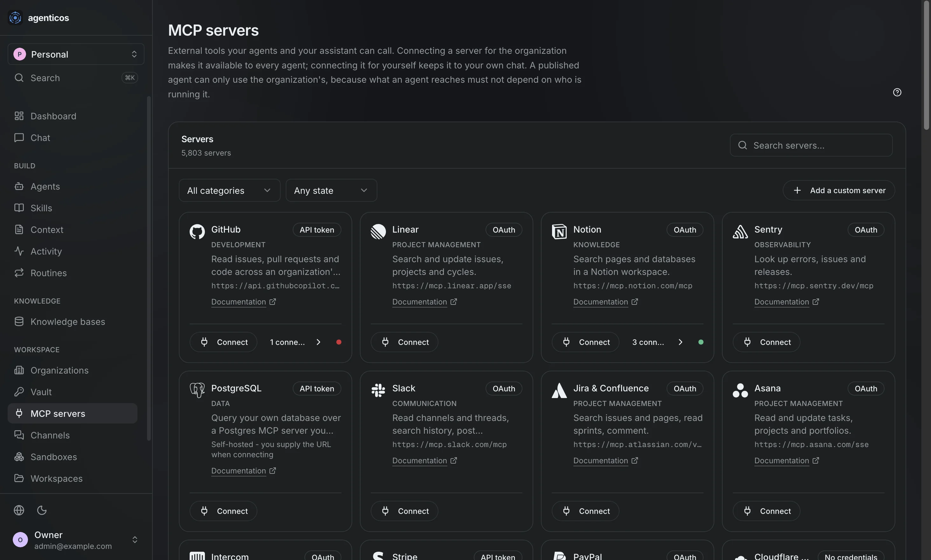This screenshot has height=560, width=931.
Task: Click the Asana logo icon
Action: click(740, 390)
